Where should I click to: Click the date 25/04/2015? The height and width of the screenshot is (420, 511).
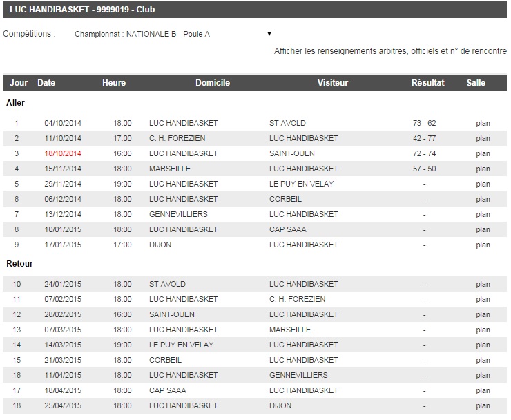coord(63,406)
